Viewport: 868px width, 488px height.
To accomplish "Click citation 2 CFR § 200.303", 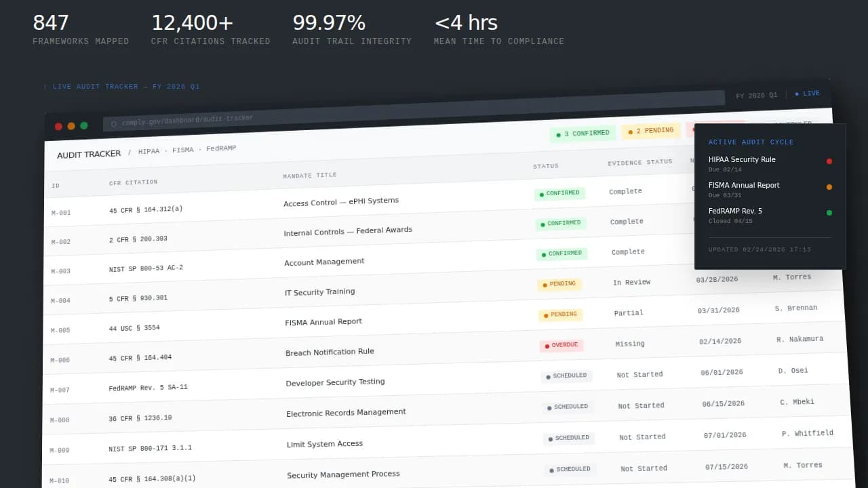I will point(138,239).
